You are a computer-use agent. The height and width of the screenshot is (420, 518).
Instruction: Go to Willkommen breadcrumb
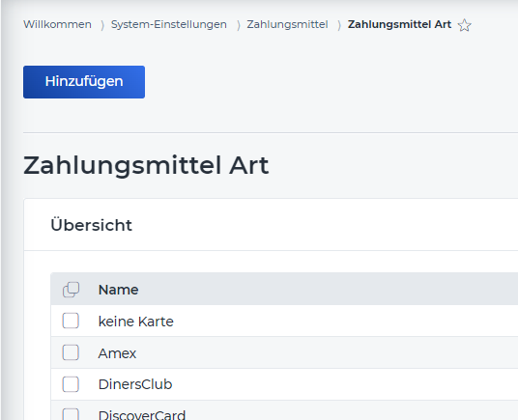point(57,24)
